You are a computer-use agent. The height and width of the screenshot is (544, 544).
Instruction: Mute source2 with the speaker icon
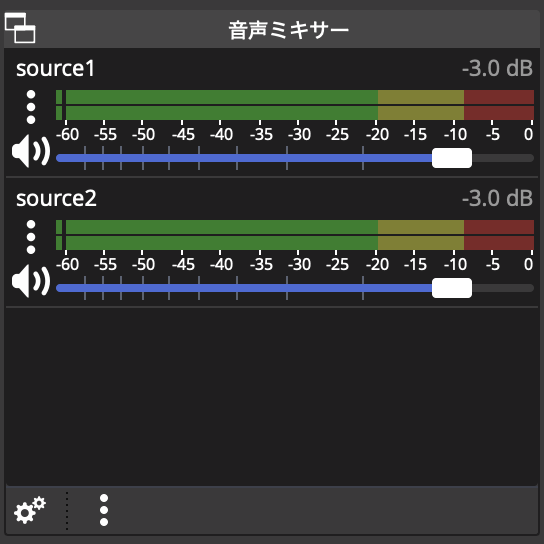click(31, 281)
